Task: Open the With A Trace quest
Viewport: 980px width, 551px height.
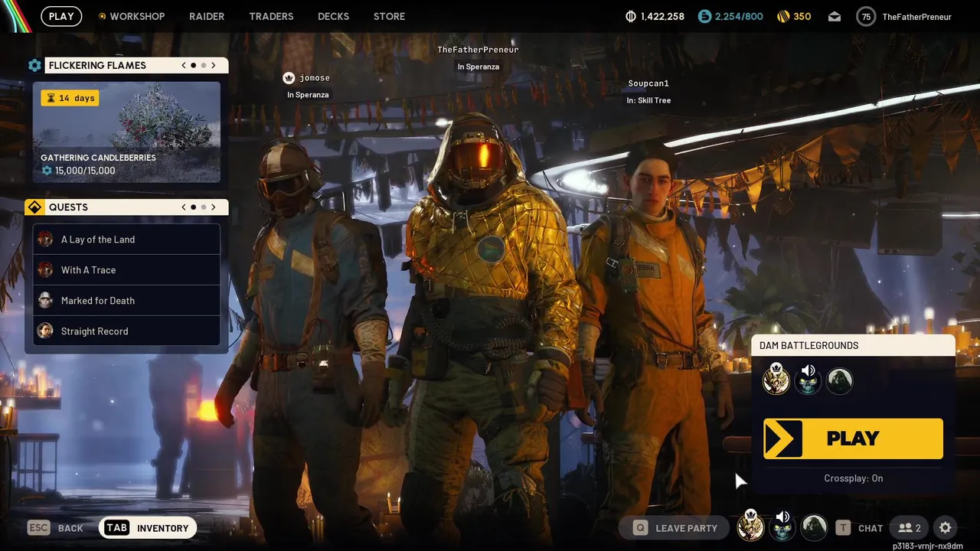Action: point(126,269)
